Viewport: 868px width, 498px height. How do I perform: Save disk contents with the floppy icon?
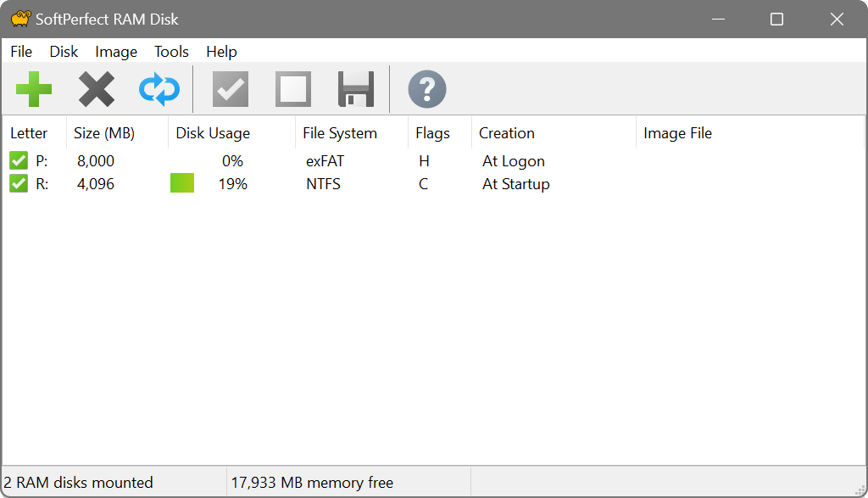pyautogui.click(x=354, y=89)
